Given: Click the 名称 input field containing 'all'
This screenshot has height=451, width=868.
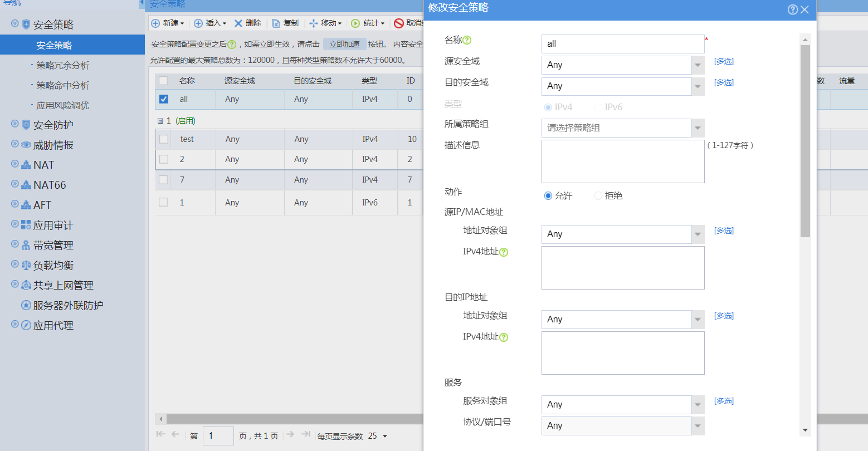Looking at the screenshot, I should pyautogui.click(x=623, y=44).
